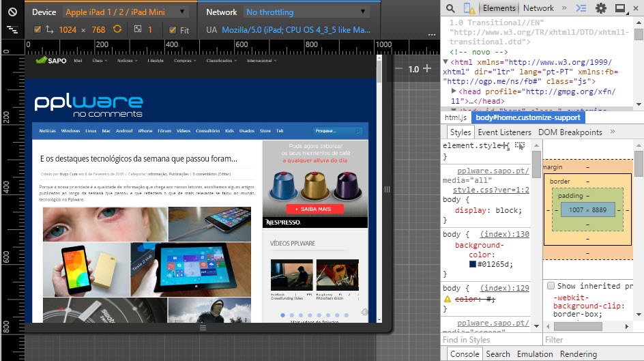Click the #01265d color swatch
The height and width of the screenshot is (361, 644).
point(472,264)
